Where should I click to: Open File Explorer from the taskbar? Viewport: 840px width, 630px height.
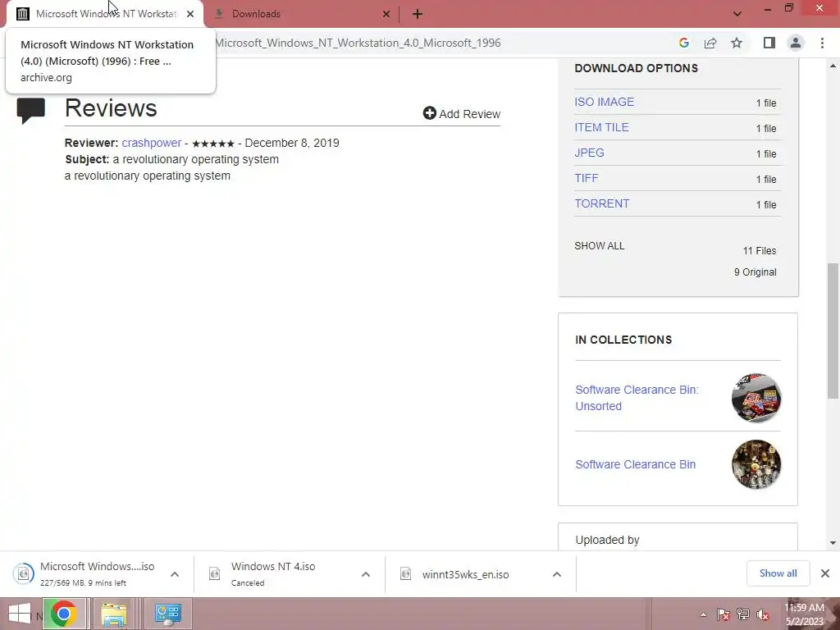click(114, 614)
